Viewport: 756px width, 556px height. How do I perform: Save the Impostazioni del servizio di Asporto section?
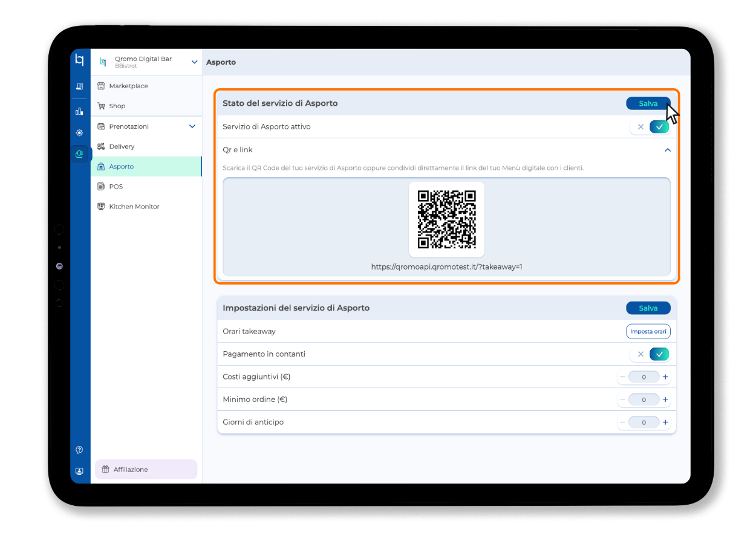[648, 308]
